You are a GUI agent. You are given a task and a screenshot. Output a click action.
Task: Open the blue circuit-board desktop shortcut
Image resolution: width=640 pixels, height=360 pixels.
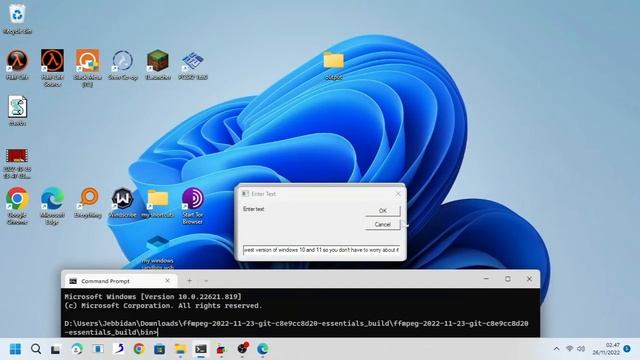193,64
